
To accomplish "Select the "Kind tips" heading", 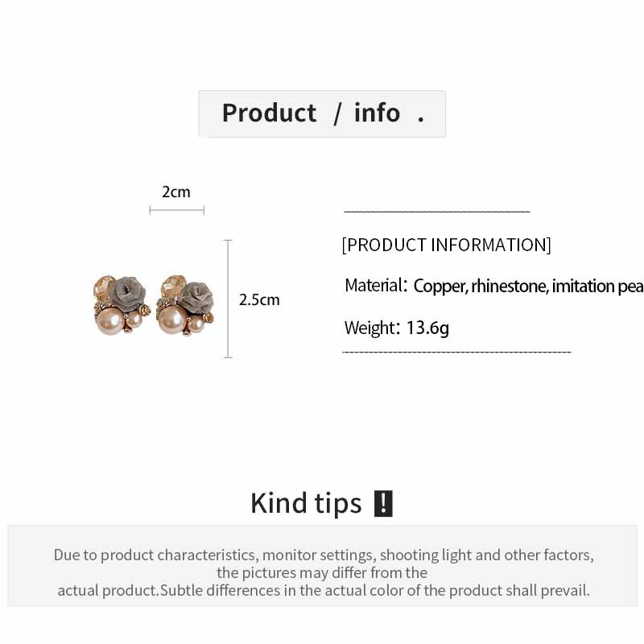I will pos(306,503).
